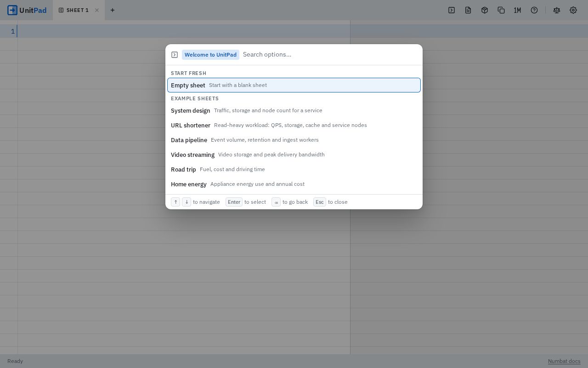This screenshot has height=368, width=588.
Task: Click the Esc key hint
Action: pos(320,202)
